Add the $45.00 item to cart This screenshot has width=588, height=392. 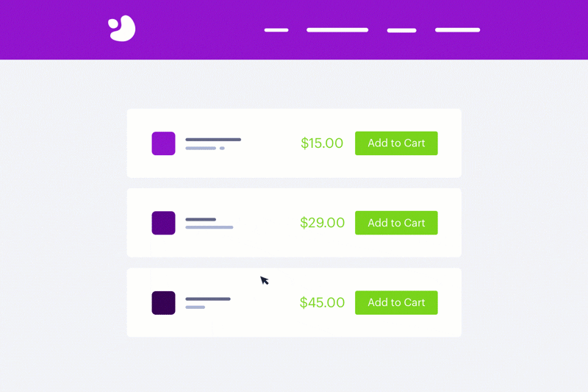396,302
